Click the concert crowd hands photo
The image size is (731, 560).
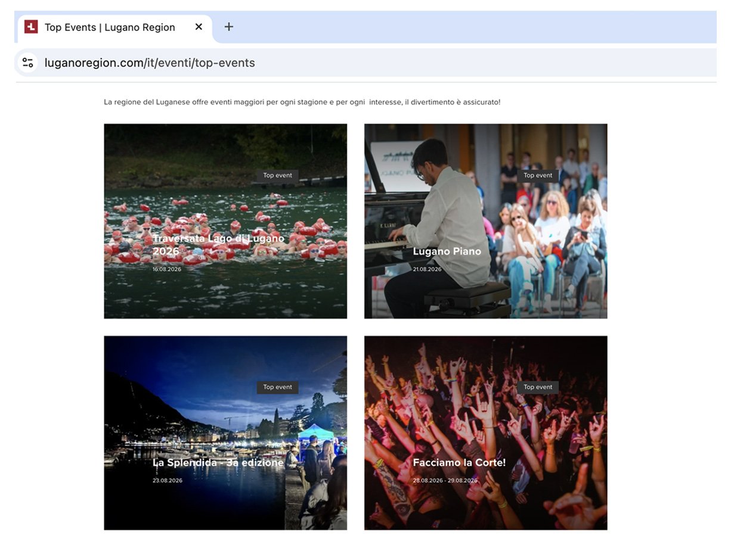pyautogui.click(x=485, y=433)
